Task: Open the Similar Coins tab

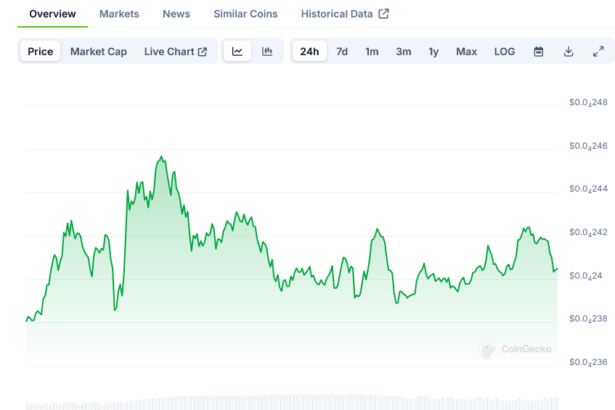Action: click(x=245, y=14)
